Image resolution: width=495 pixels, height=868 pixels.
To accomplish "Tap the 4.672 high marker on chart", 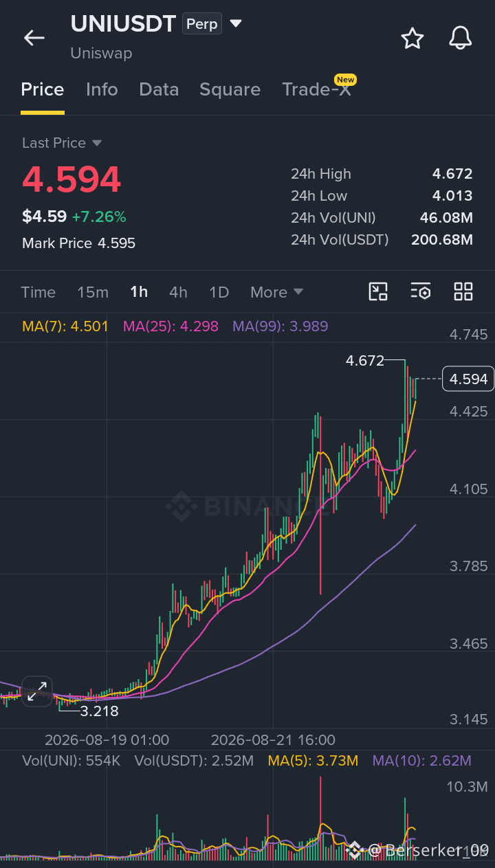I will click(x=364, y=360).
